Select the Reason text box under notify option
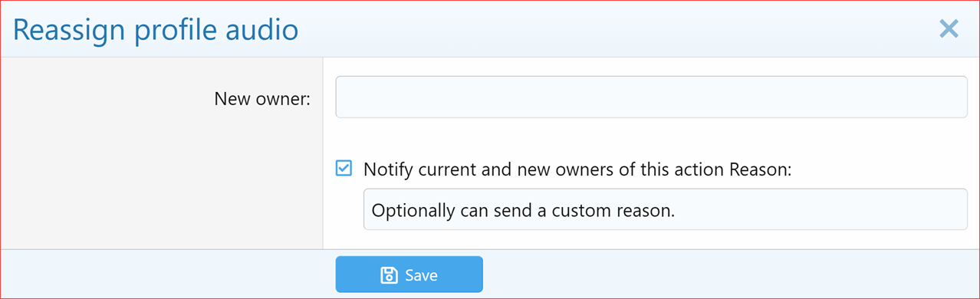The height and width of the screenshot is (299, 980). pyautogui.click(x=665, y=209)
